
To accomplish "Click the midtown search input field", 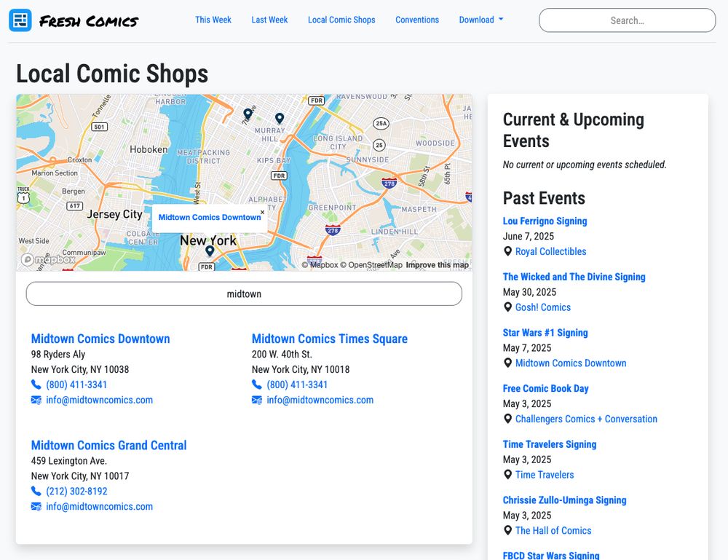I will coord(244,293).
